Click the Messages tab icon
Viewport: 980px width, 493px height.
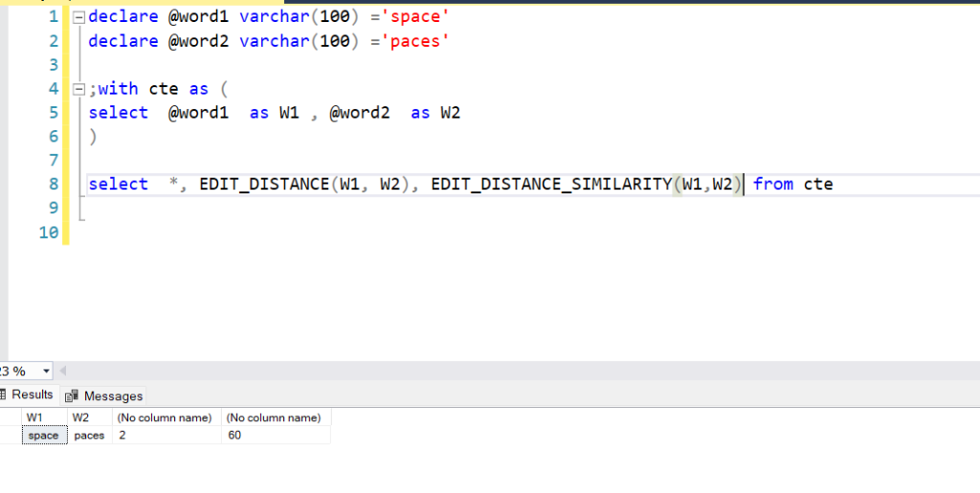click(71, 396)
